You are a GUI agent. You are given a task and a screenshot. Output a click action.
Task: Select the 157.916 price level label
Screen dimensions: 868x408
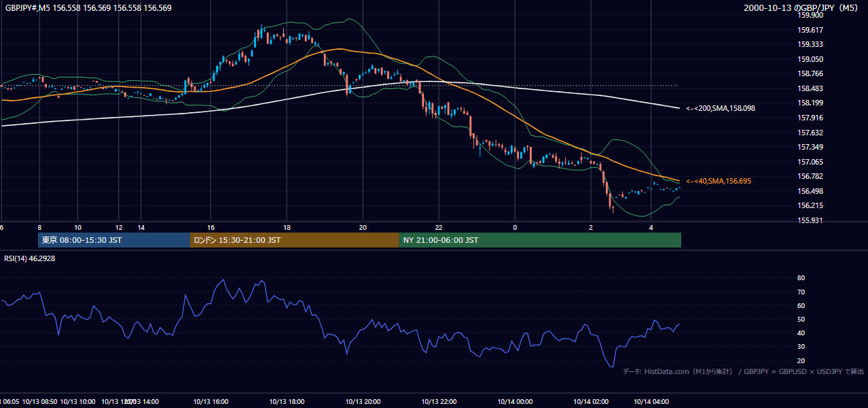tap(810, 118)
